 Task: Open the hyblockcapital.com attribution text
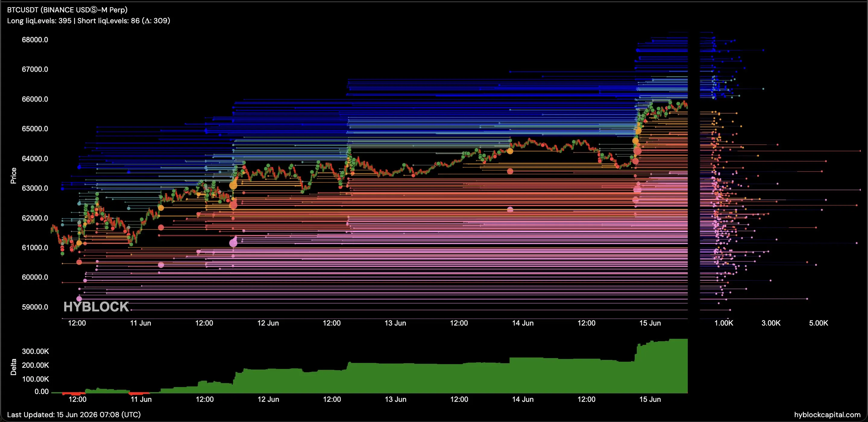click(x=827, y=414)
